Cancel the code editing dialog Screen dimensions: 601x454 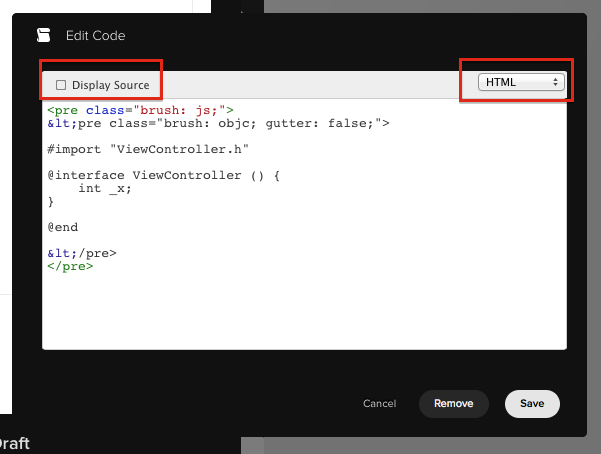[379, 404]
